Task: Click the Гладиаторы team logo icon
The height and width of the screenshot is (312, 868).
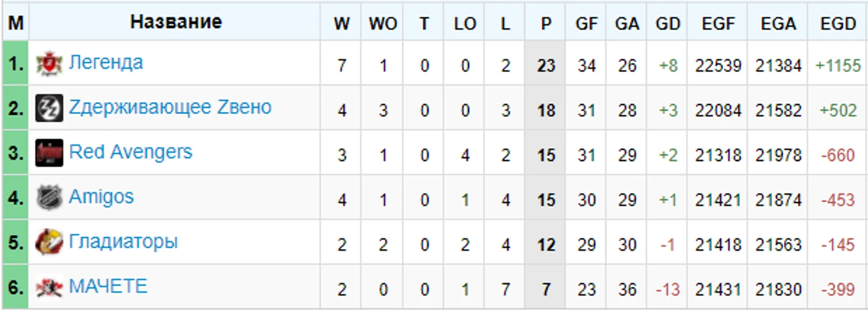Action: [x=49, y=243]
